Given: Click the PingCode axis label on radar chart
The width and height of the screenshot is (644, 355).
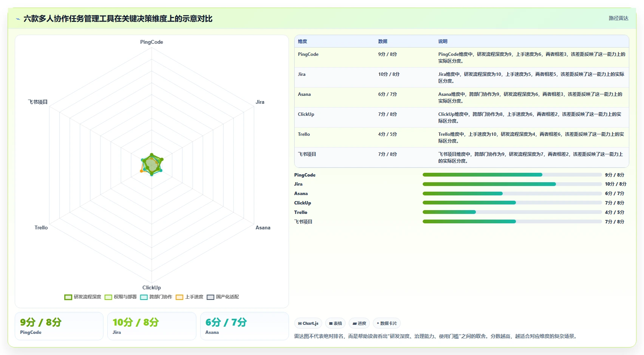Looking at the screenshot, I should pyautogui.click(x=151, y=42).
